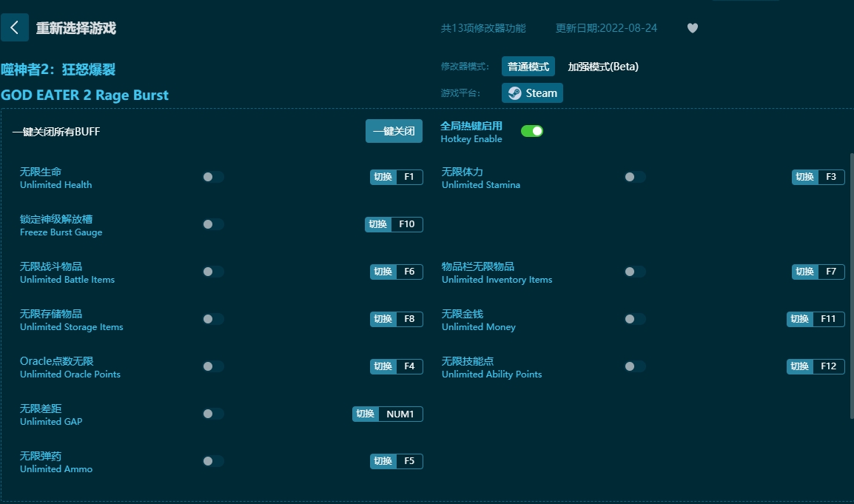Click the F8 hotkey field
854x504 pixels.
(x=409, y=319)
